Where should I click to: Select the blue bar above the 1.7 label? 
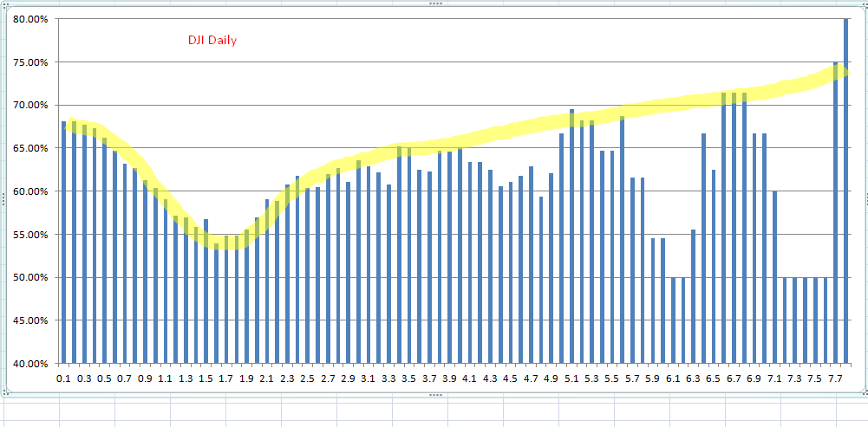(226, 300)
